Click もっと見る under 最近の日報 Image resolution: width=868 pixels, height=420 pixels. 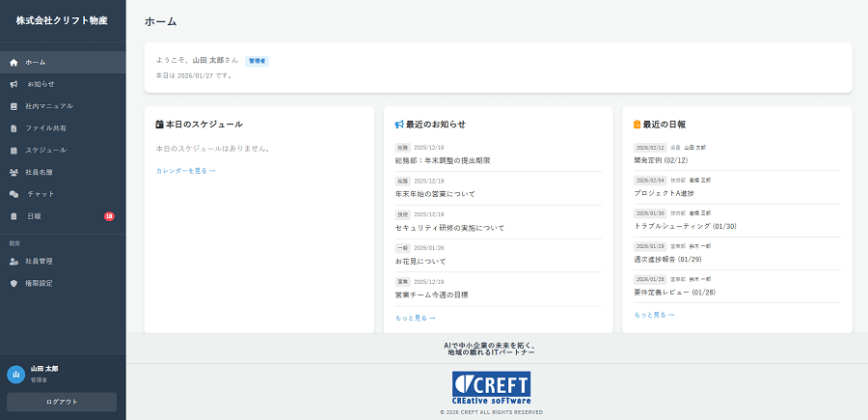pyautogui.click(x=654, y=315)
